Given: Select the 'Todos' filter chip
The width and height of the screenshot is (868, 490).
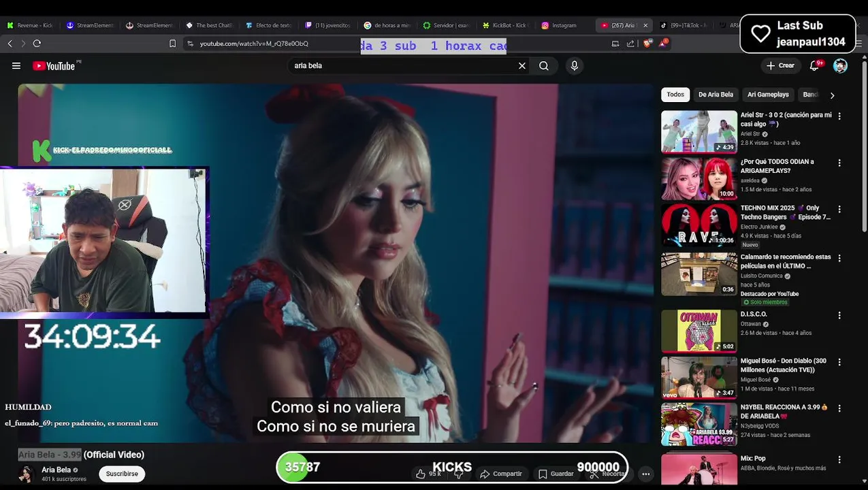Looking at the screenshot, I should tap(675, 95).
